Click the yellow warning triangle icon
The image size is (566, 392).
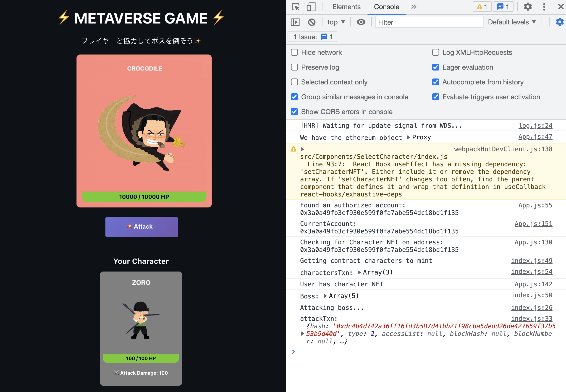point(293,149)
